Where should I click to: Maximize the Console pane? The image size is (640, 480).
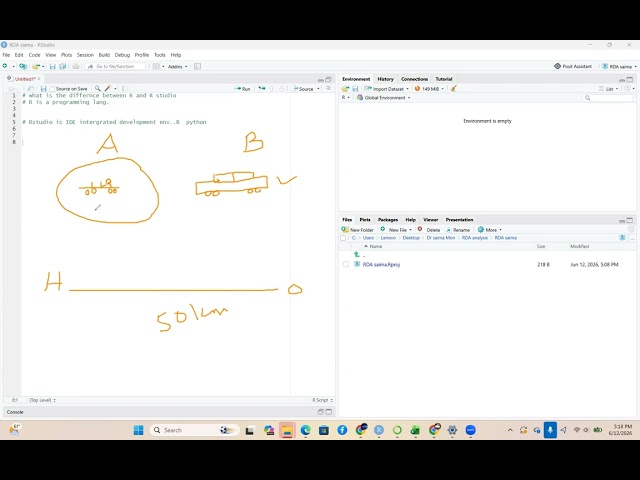(x=329, y=412)
